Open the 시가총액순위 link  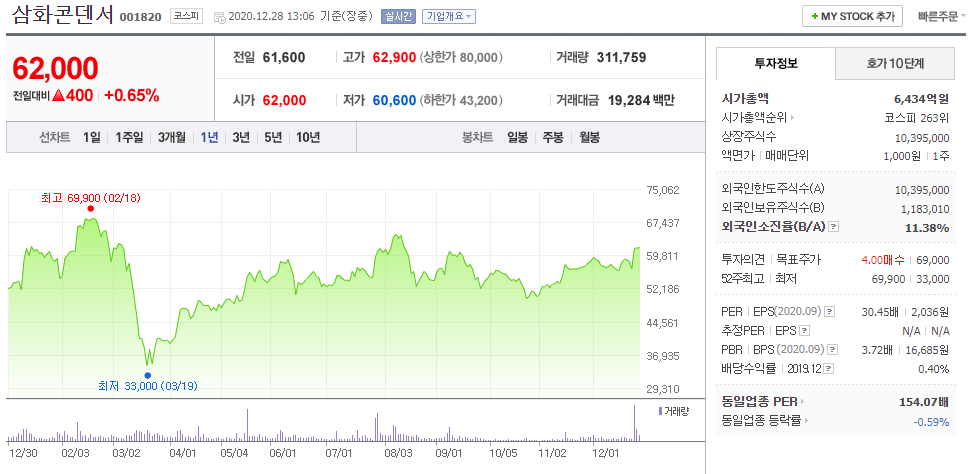[758, 117]
